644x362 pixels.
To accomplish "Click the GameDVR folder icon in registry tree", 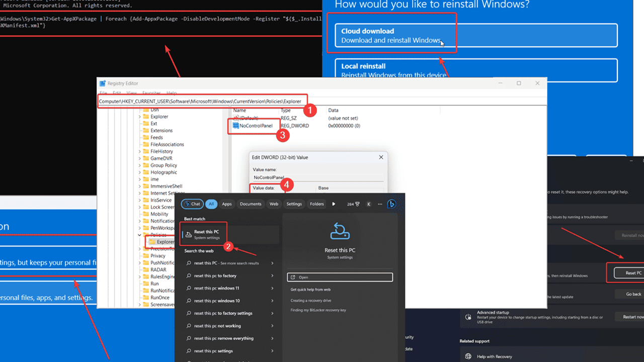I will pos(146,158).
